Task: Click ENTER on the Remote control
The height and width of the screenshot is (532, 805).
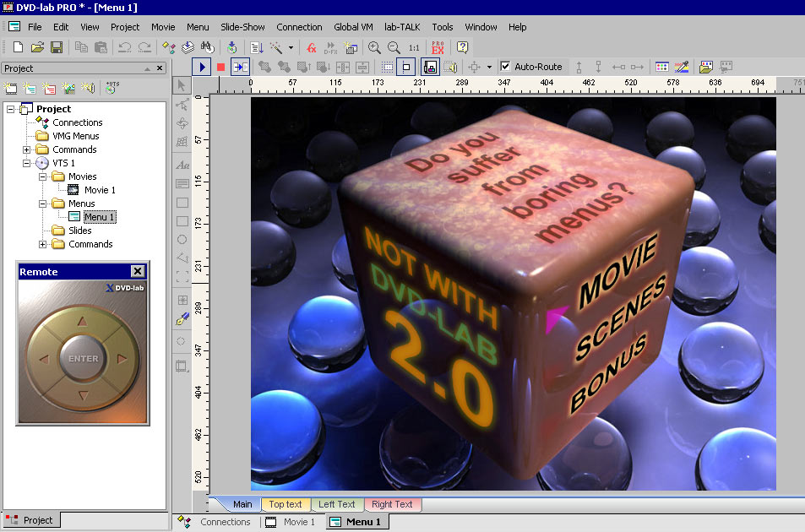Action: (83, 358)
